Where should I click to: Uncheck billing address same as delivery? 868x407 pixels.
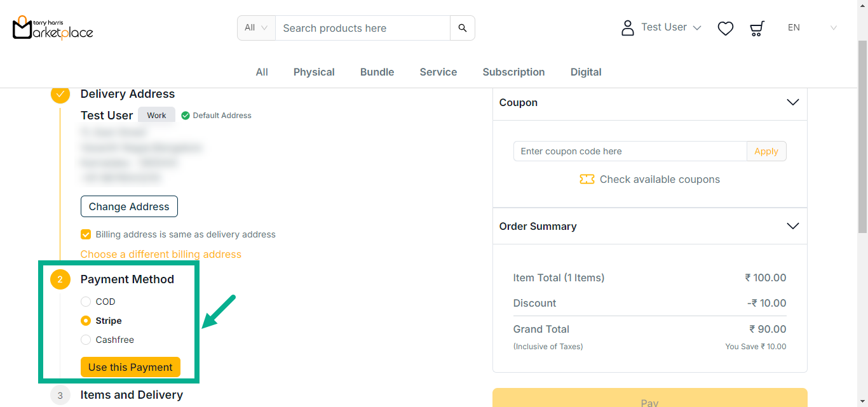[86, 234]
